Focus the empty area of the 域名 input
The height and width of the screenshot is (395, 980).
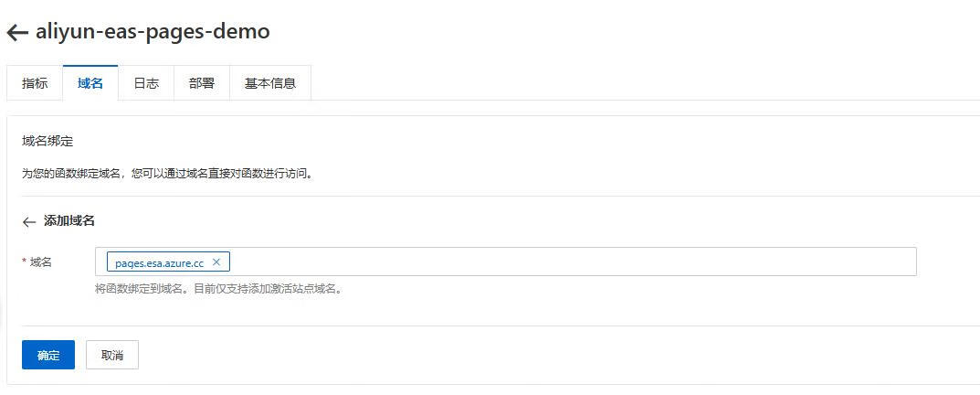tap(566, 262)
